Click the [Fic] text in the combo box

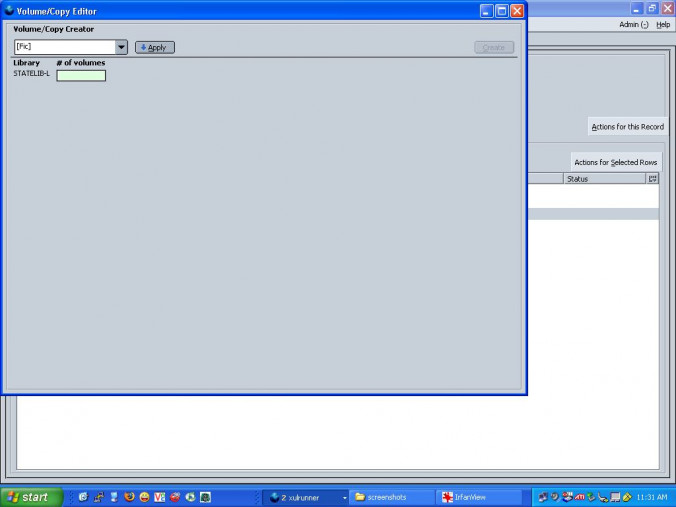pos(24,46)
